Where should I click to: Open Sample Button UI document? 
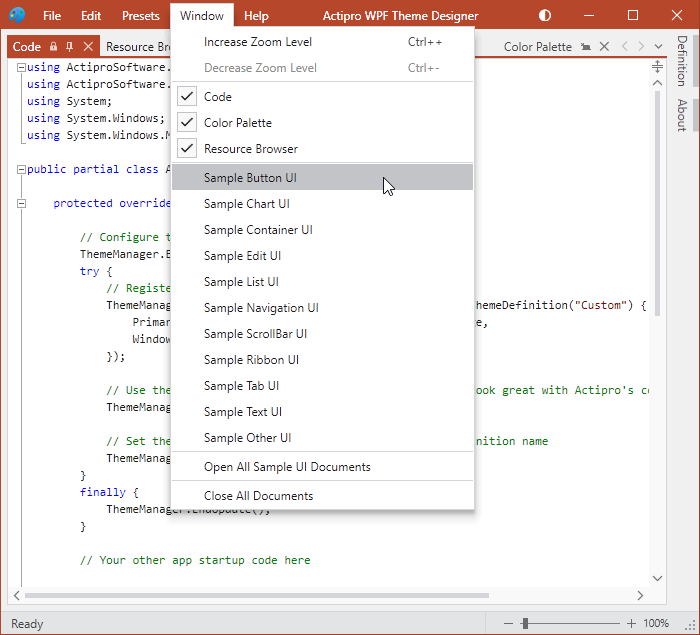click(322, 177)
